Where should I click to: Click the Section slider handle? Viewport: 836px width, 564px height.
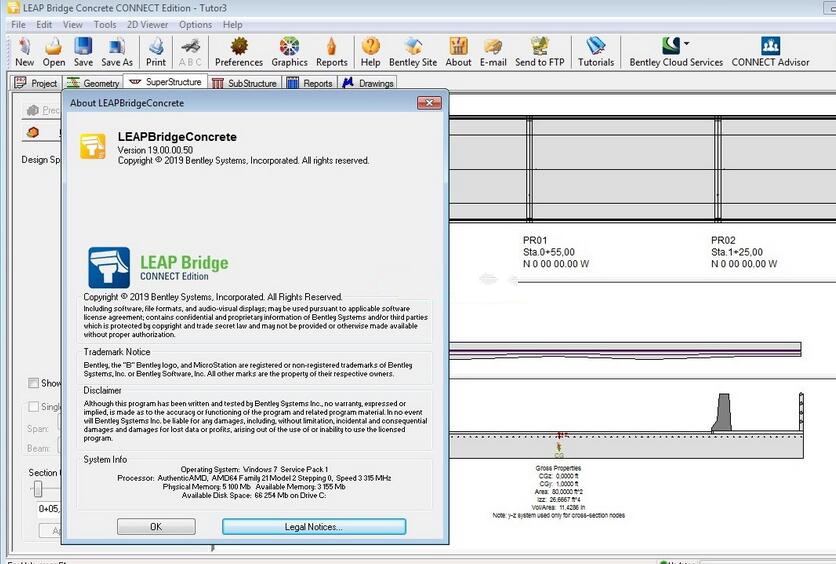click(x=38, y=489)
